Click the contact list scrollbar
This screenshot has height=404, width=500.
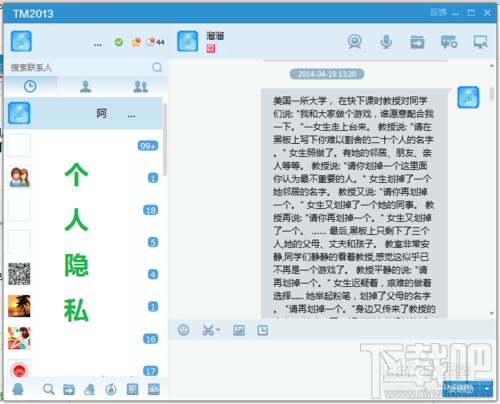[x=165, y=139]
